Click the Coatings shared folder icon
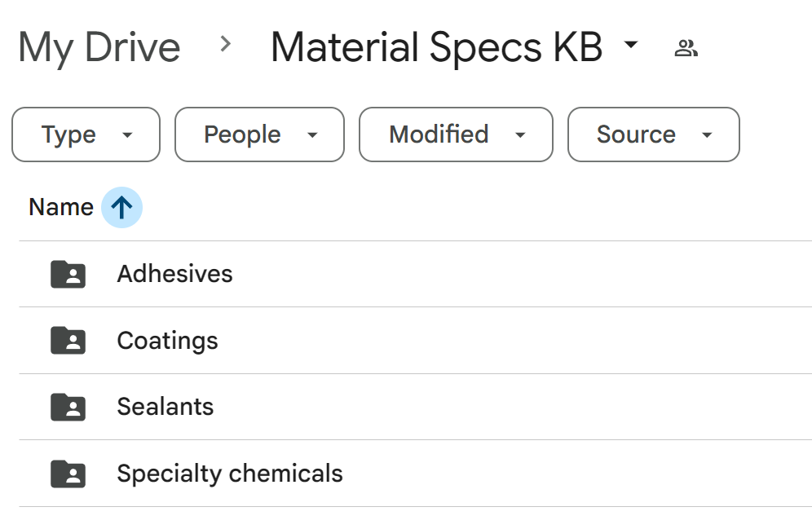 [x=68, y=341]
